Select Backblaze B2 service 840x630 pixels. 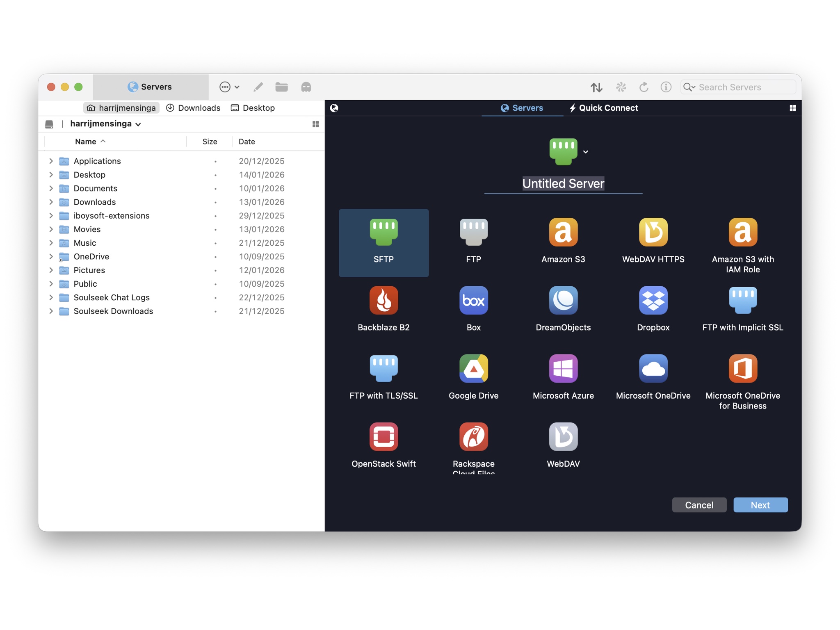pos(383,300)
